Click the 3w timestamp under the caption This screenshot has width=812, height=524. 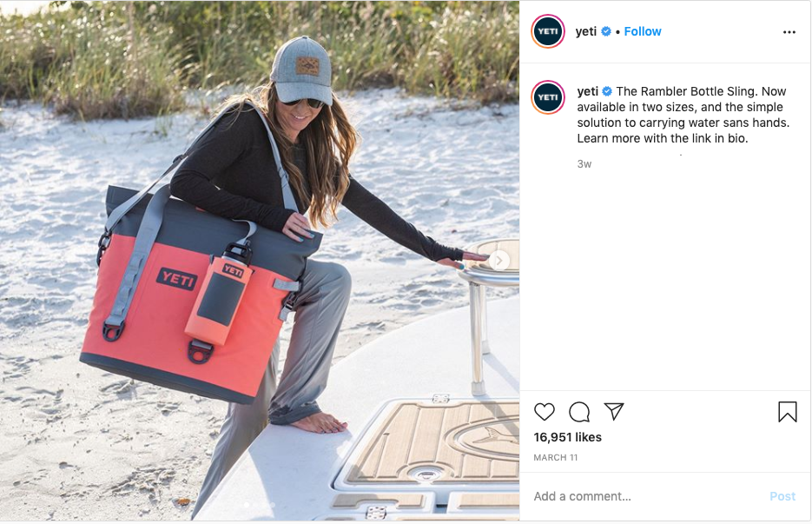pos(584,164)
